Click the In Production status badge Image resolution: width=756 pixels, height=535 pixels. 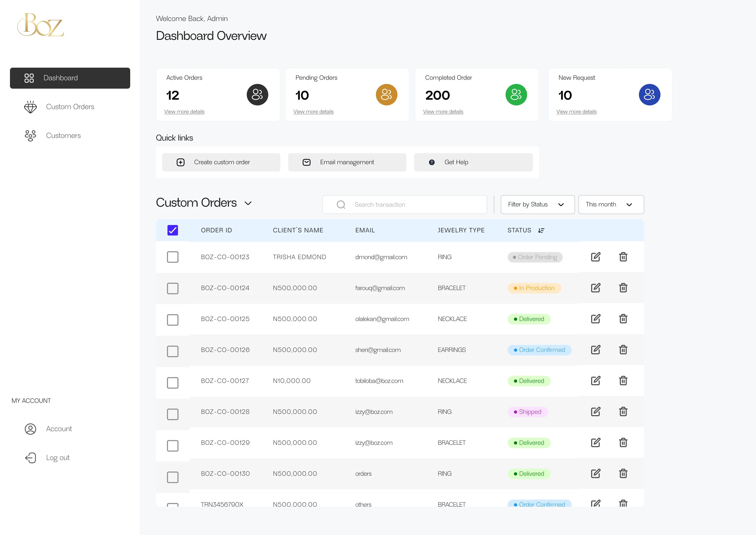[534, 288]
